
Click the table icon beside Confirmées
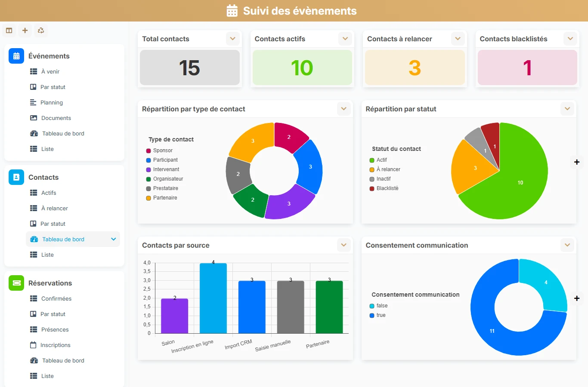pyautogui.click(x=34, y=298)
